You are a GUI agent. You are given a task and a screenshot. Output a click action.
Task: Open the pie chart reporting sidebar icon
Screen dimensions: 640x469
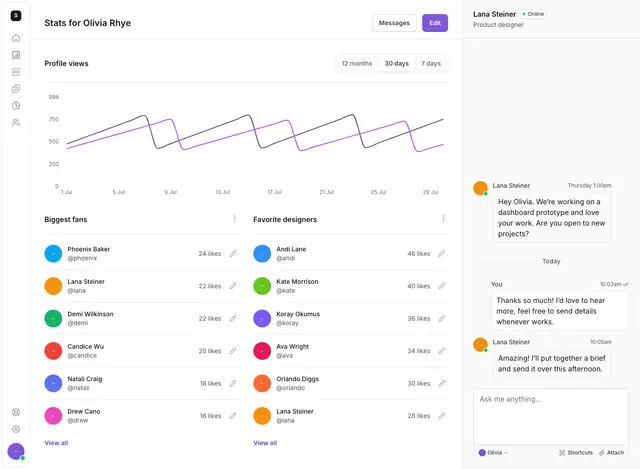coord(16,106)
